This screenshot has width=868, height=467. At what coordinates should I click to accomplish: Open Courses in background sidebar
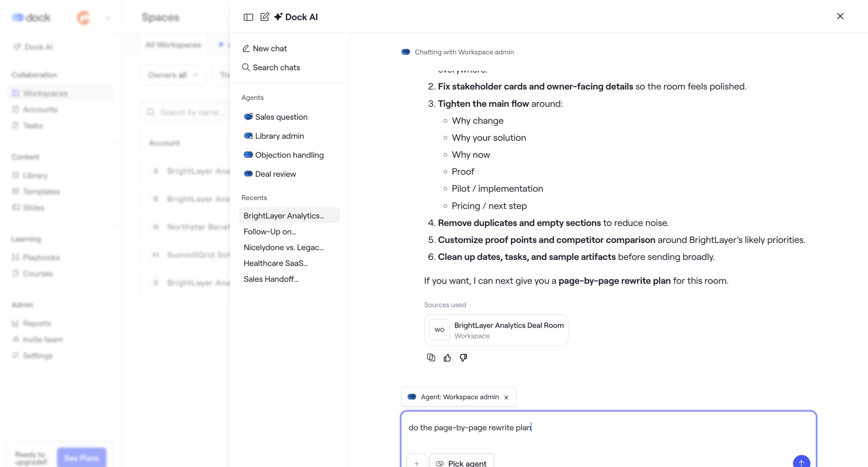pos(33,274)
